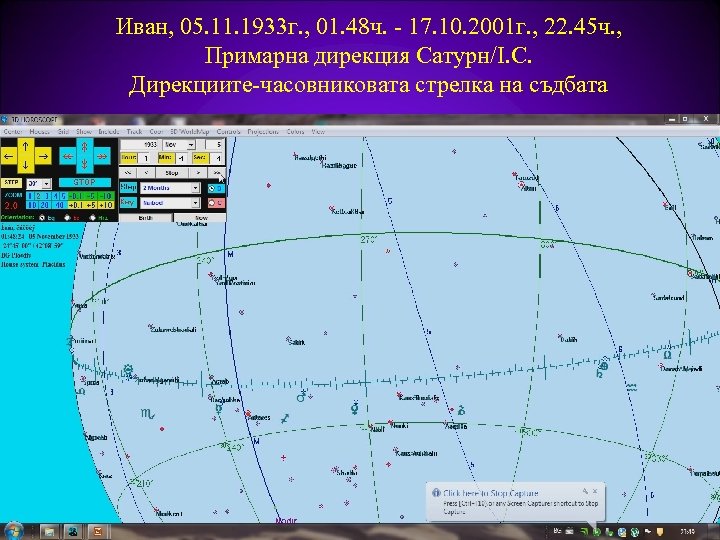The height and width of the screenshot is (540, 720).
Task: Click the yellow left arrow pan button
Action: coord(9,156)
